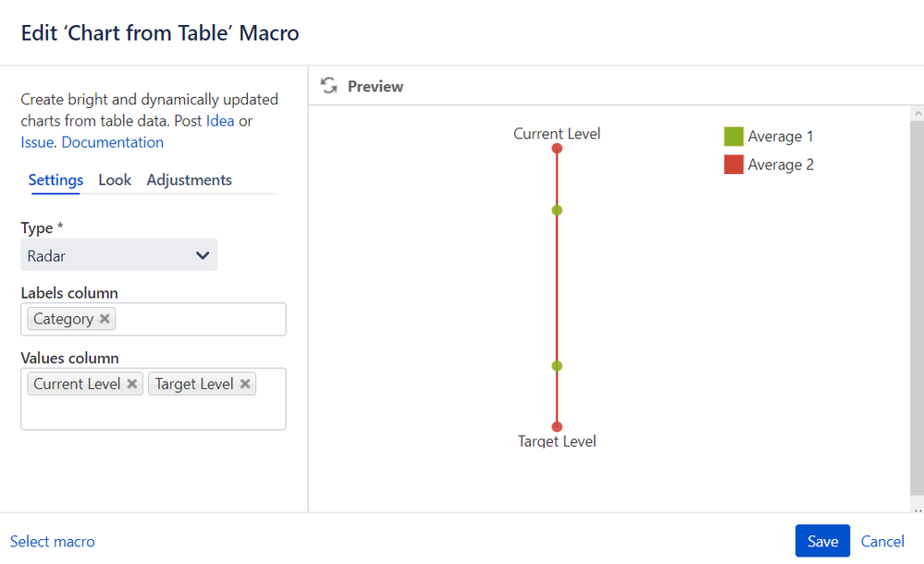
Task: Remove the Current Level value tag
Action: click(132, 384)
